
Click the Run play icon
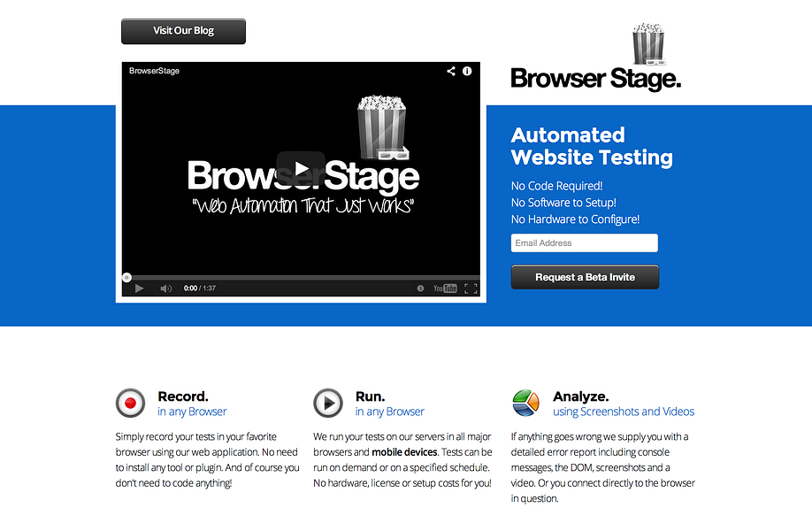(x=328, y=403)
